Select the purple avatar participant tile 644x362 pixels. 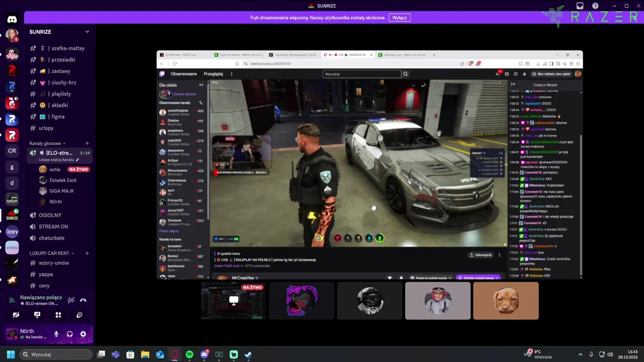tap(301, 301)
